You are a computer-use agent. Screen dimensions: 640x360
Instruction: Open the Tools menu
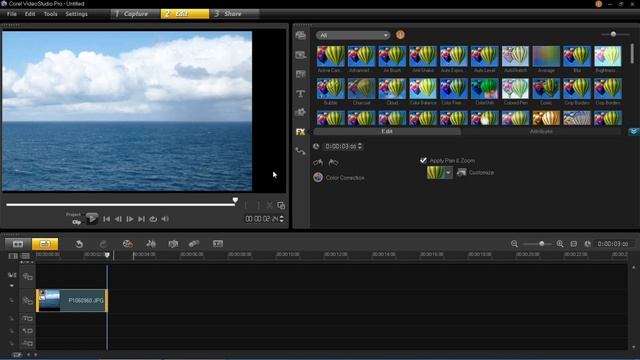coord(51,14)
